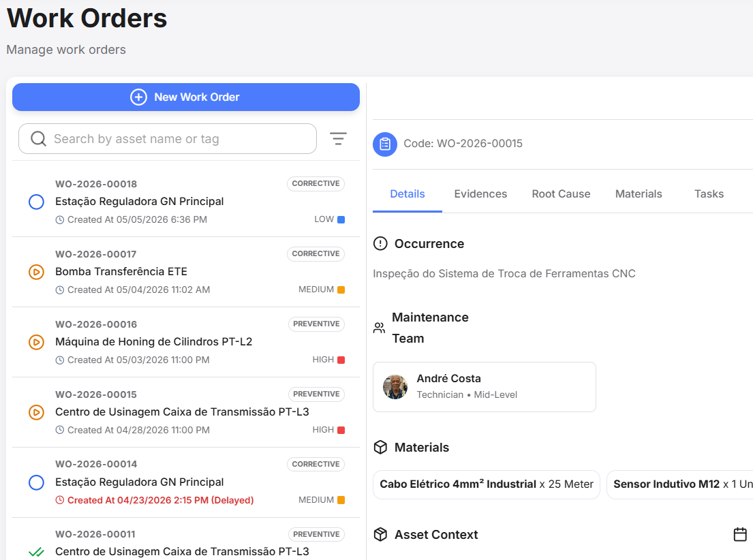Click the CORRECTIVE badge on WO-2026-00018
Screen dimensions: 753x560
pos(316,183)
